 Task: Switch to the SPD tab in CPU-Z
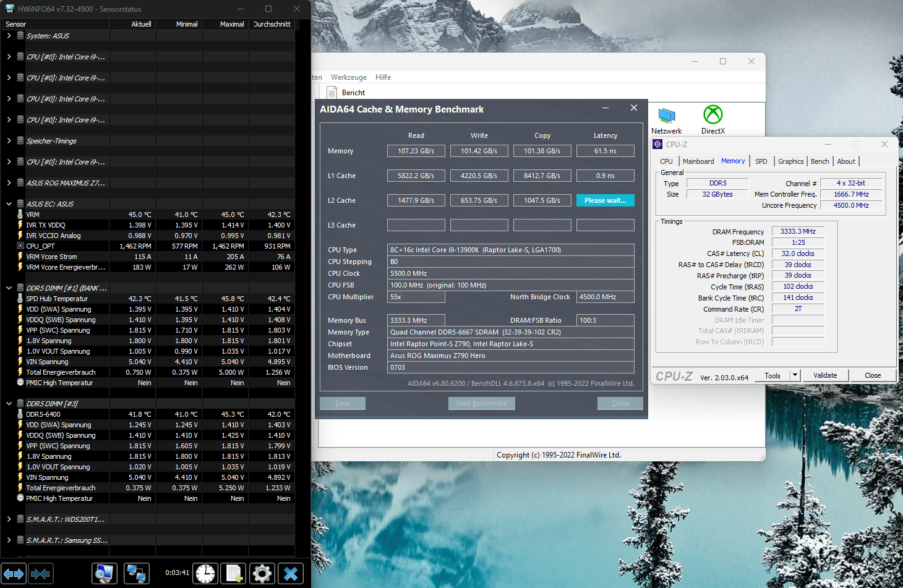761,161
